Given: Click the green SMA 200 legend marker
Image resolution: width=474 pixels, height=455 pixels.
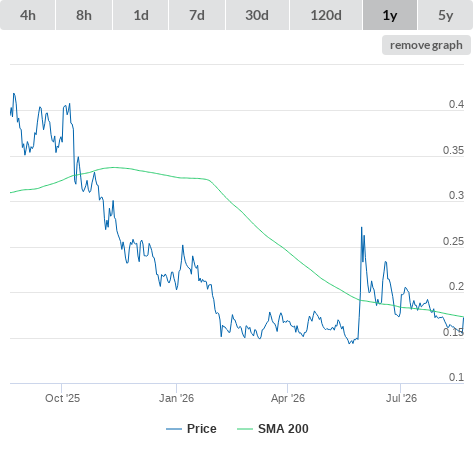Looking at the screenshot, I should (x=245, y=429).
